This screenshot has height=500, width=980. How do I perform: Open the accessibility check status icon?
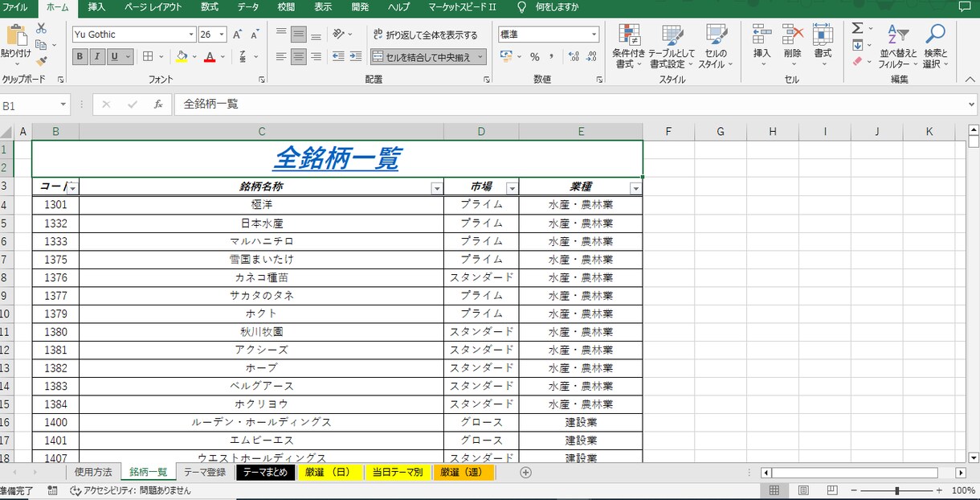(76, 490)
